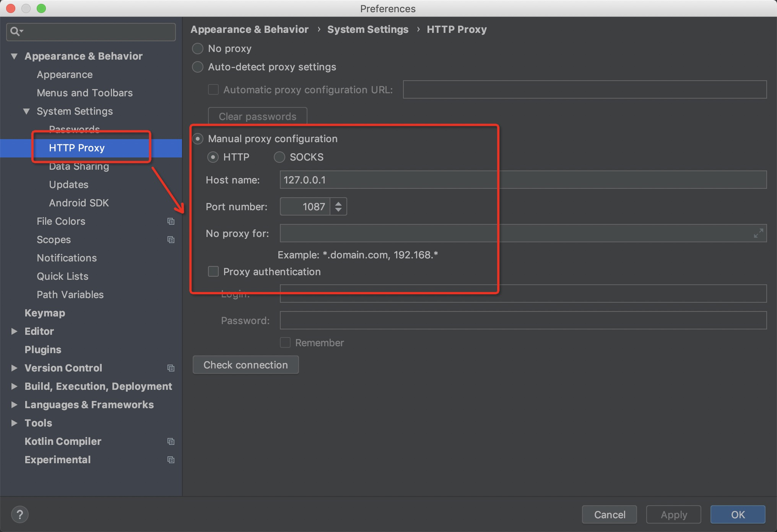Open Notifications settings
This screenshot has height=532, width=777.
[x=67, y=258]
